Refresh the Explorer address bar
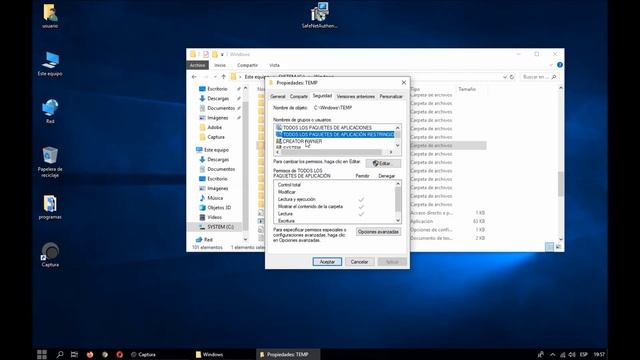 (x=512, y=77)
